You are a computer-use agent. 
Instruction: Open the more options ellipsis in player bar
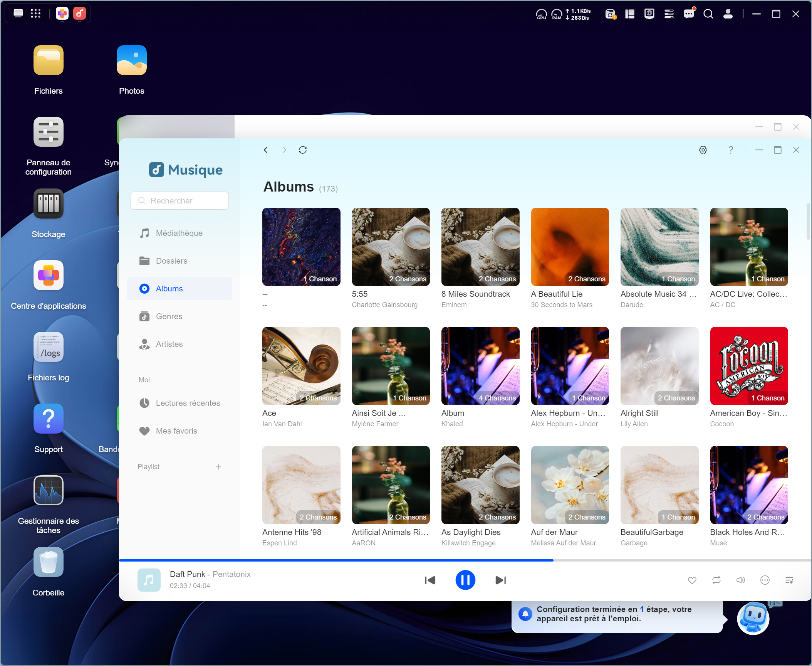coord(765,580)
